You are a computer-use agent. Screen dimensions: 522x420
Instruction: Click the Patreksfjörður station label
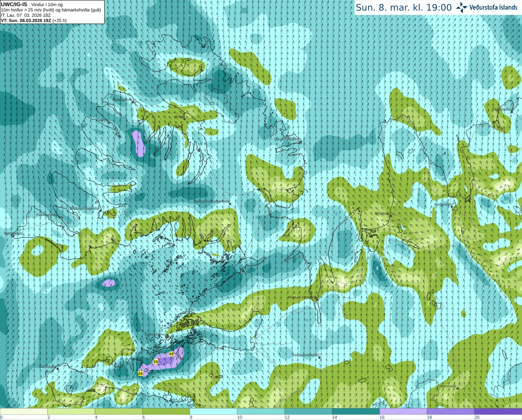47,214
